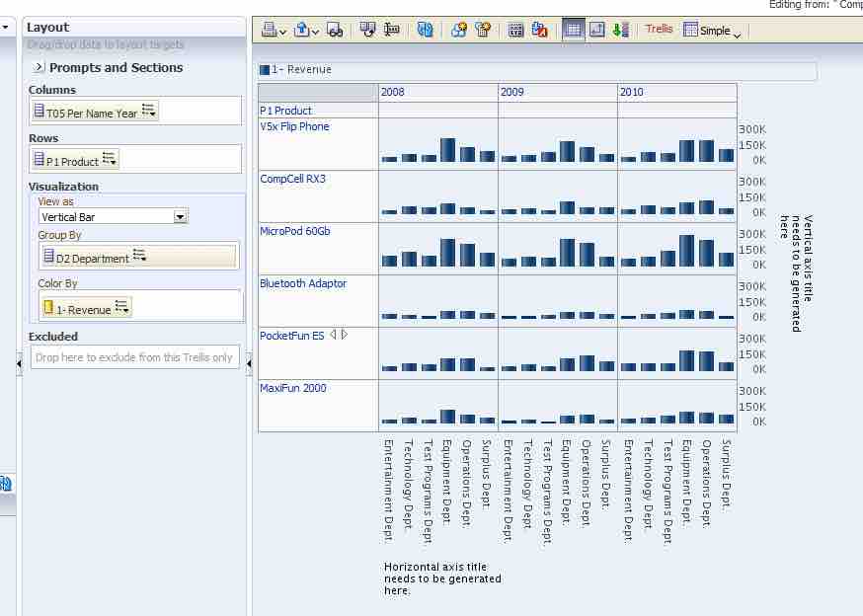Click the chart layout icon beside the grid icon
The width and height of the screenshot is (863, 616).
coord(597,29)
